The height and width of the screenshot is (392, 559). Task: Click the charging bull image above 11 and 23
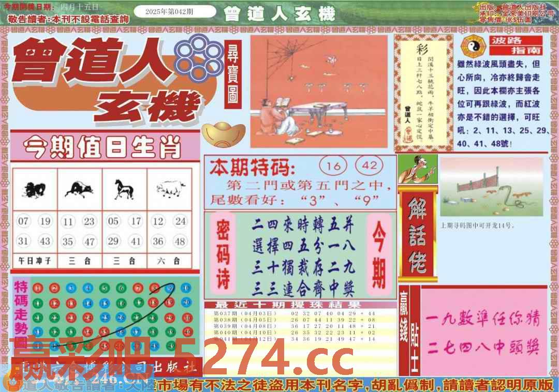(x=80, y=190)
